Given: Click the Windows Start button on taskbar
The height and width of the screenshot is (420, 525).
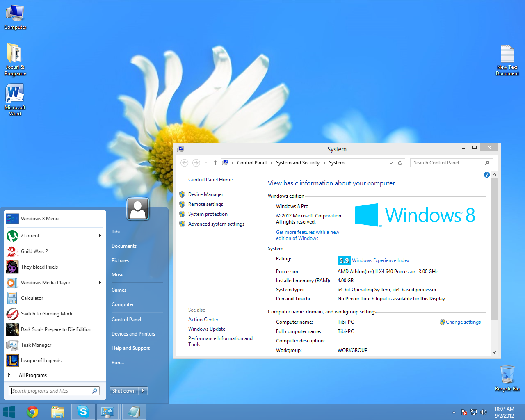Looking at the screenshot, I should 9,412.
